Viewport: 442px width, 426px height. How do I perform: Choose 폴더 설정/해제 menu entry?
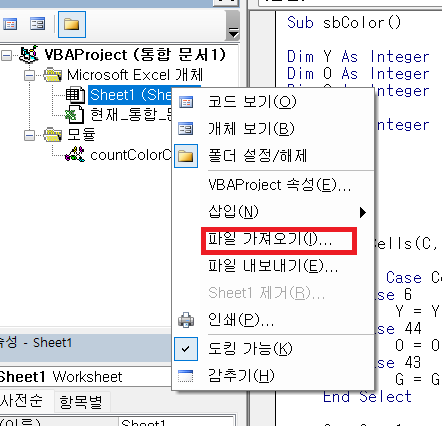pos(273,156)
